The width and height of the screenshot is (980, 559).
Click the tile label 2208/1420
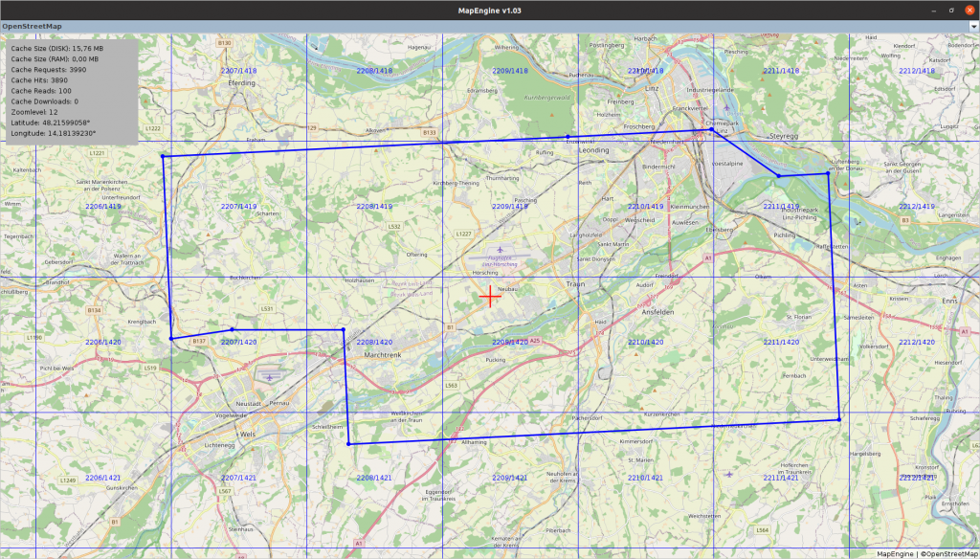374,342
